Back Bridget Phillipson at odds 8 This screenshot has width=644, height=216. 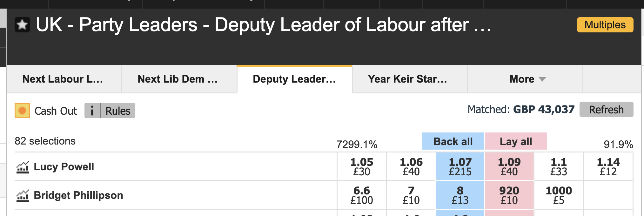tap(460, 195)
